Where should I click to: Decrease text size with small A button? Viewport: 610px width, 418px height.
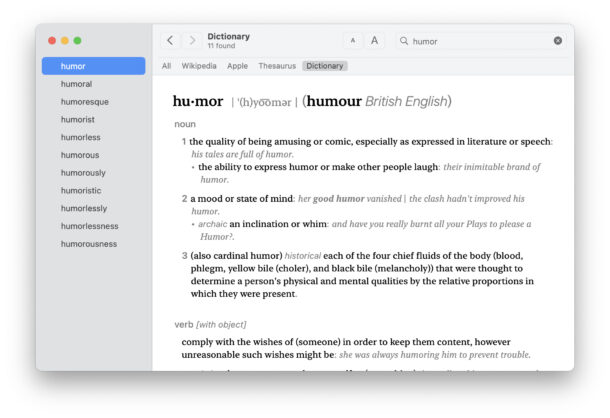pyautogui.click(x=353, y=41)
